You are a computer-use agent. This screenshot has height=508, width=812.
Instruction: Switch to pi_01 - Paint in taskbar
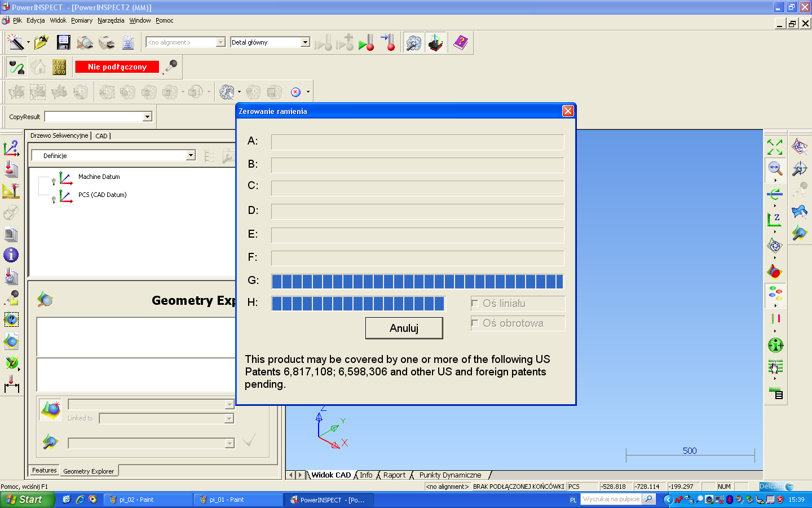(239, 500)
